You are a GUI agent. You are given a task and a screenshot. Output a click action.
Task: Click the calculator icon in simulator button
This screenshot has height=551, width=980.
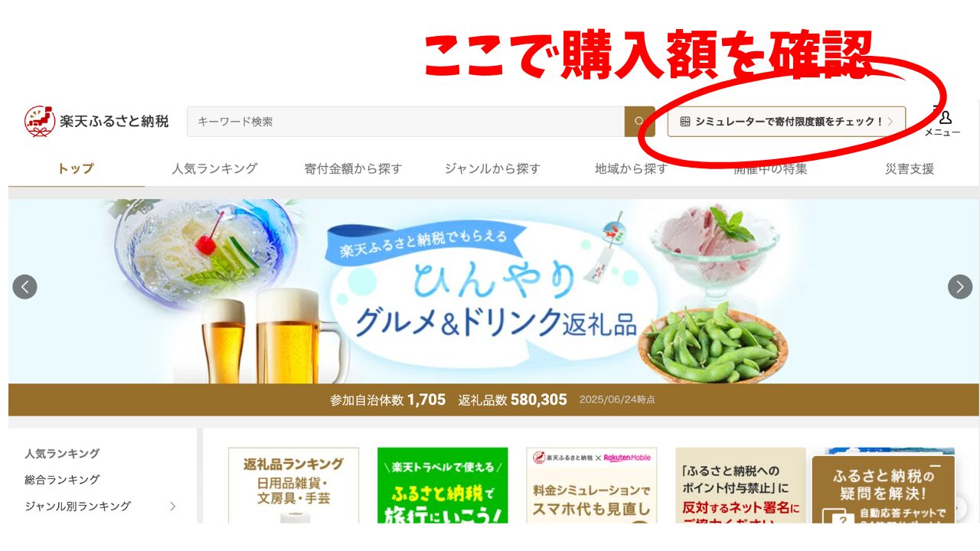(685, 122)
